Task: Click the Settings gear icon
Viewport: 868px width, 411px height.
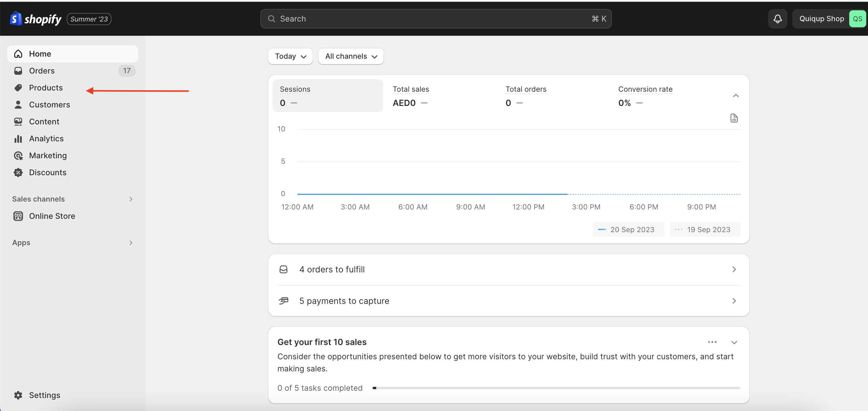Action: pyautogui.click(x=18, y=395)
